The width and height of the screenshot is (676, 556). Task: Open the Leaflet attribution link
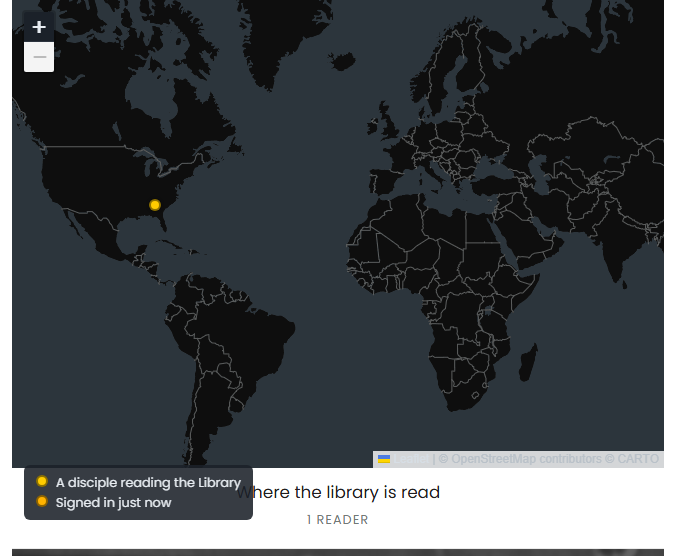click(411, 459)
